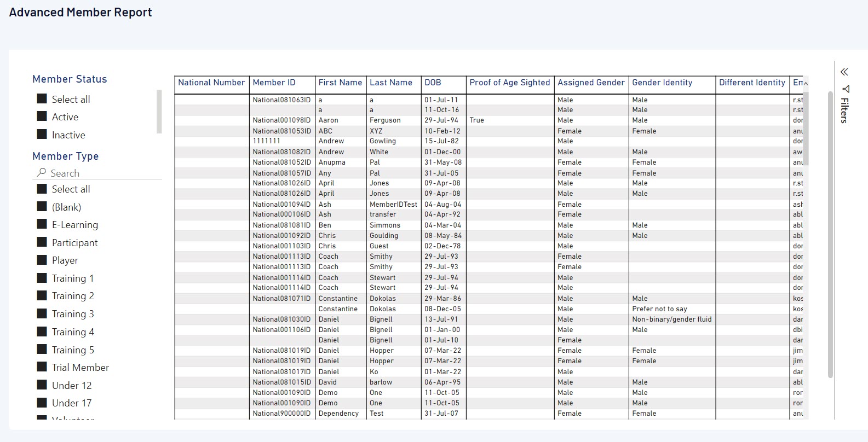Screen dimensions: 868x442
Task: Click the Different Identity column header
Action: 752,83
